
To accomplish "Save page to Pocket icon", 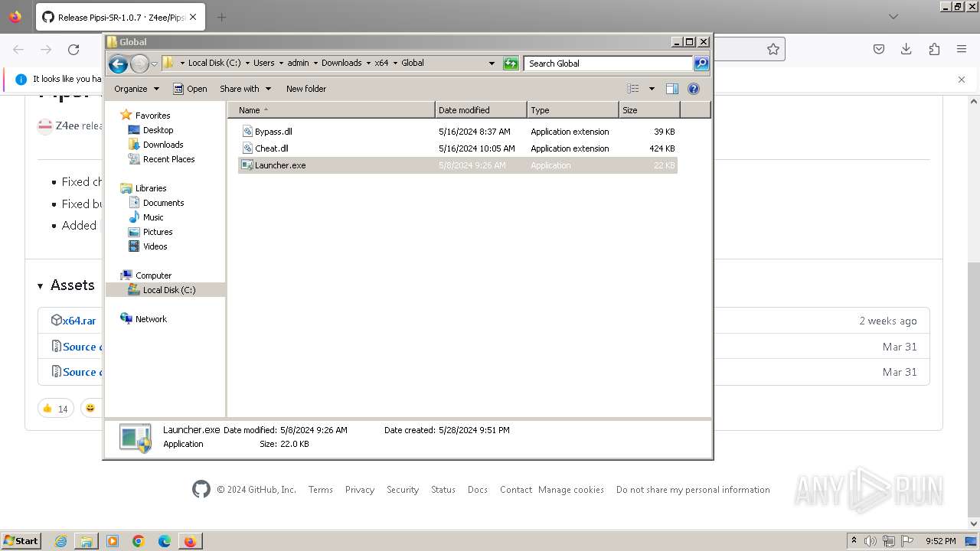I will (x=879, y=50).
